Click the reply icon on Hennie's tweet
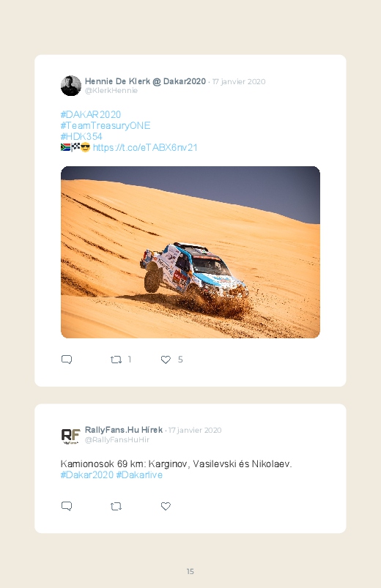The width and height of the screenshot is (381, 588). pyautogui.click(x=67, y=360)
